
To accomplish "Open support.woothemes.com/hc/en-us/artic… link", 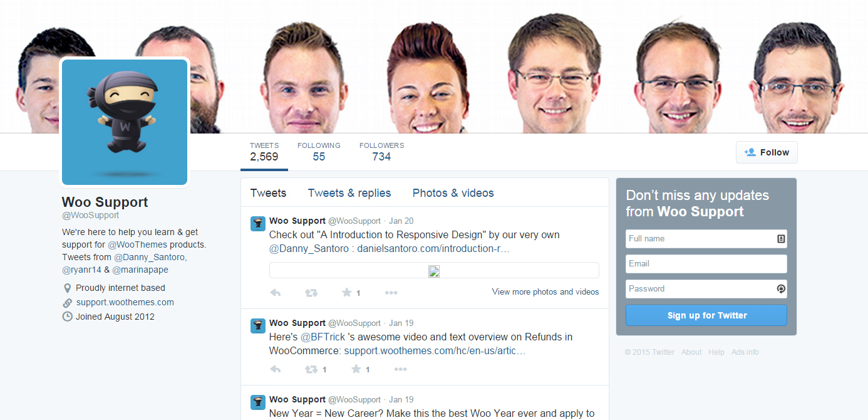I will click(435, 351).
